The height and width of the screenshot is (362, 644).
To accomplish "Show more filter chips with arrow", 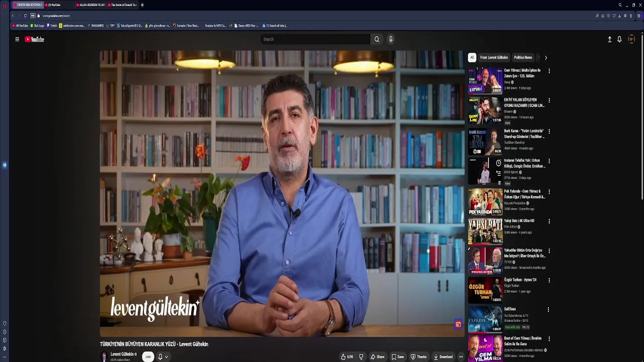I will tap(545, 57).
